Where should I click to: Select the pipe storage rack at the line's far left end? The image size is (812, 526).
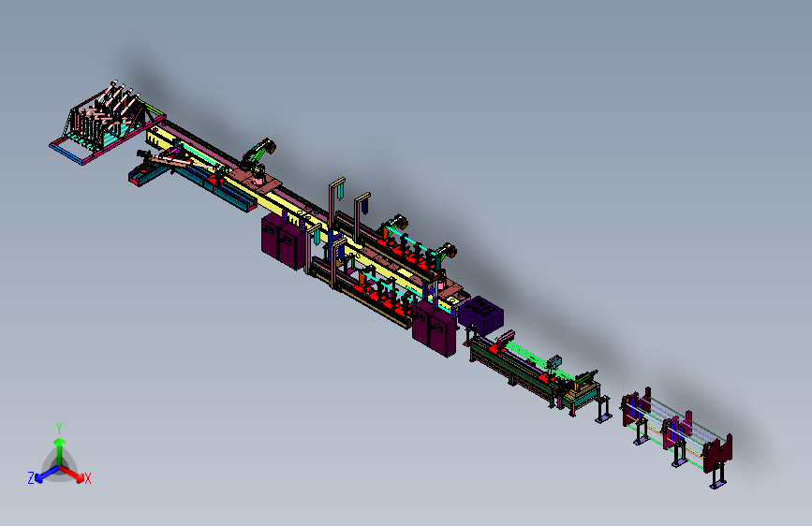coord(106,122)
